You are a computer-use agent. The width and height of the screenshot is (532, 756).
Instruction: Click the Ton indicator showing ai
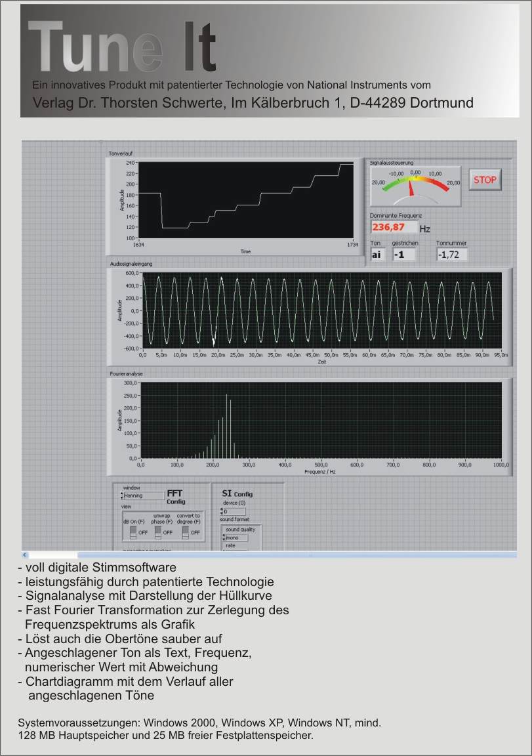(377, 255)
